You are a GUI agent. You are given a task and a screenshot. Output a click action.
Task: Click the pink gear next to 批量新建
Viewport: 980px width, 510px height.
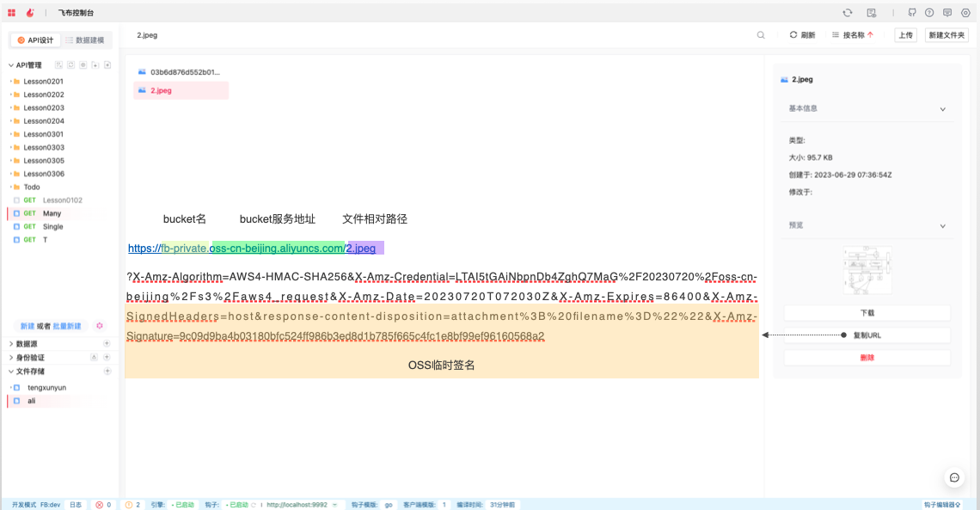[x=100, y=326]
